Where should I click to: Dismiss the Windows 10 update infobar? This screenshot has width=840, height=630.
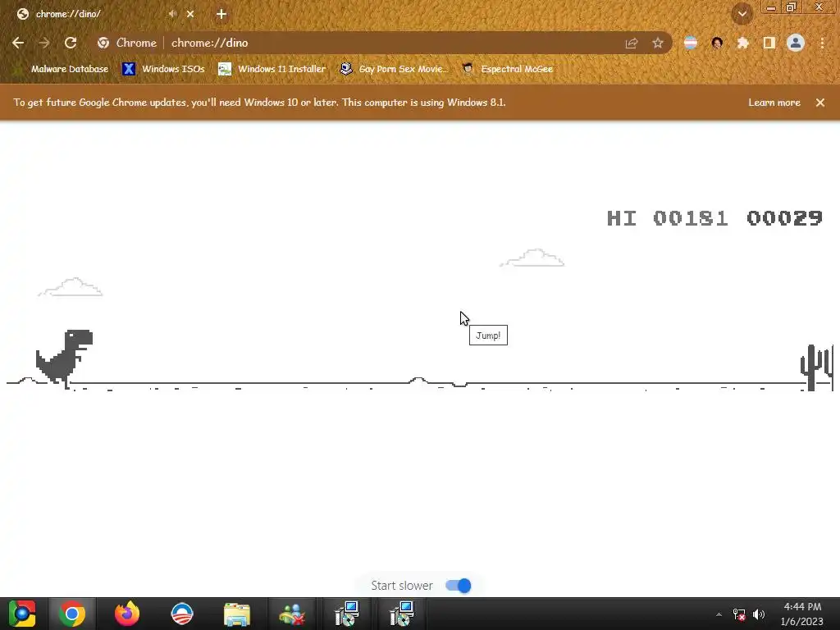(x=820, y=103)
